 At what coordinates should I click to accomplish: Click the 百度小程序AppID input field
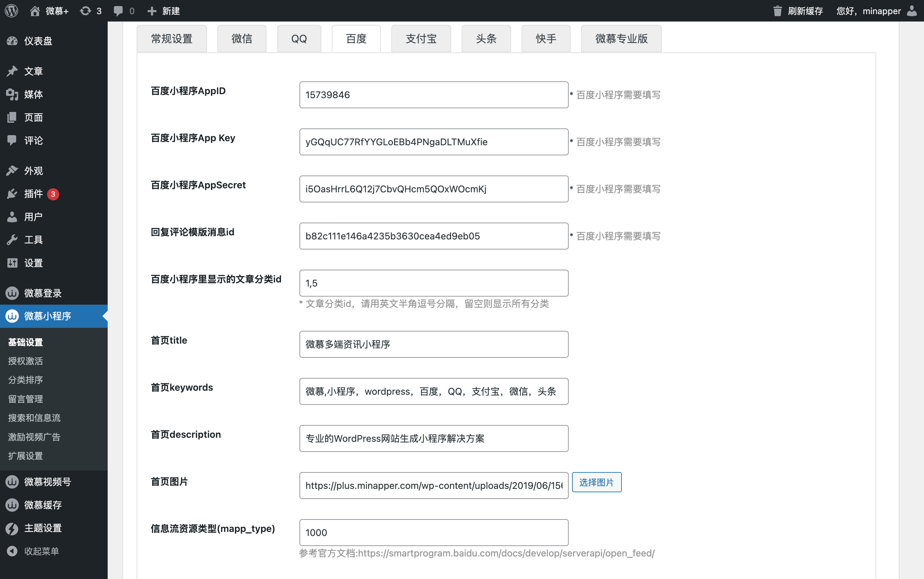click(x=433, y=95)
